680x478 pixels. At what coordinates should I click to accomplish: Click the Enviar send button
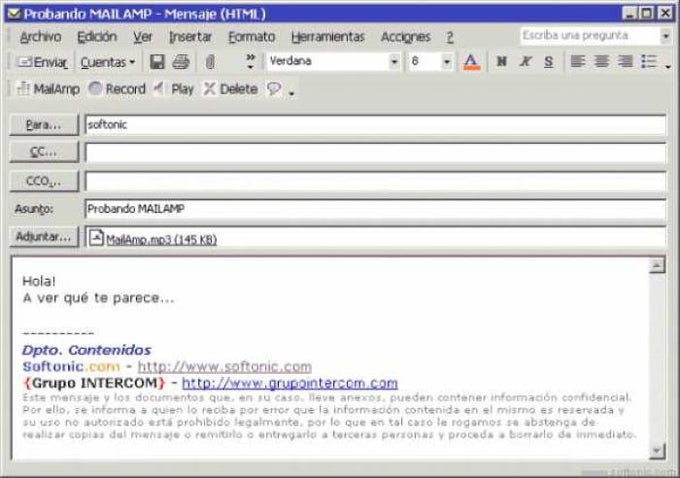point(42,62)
